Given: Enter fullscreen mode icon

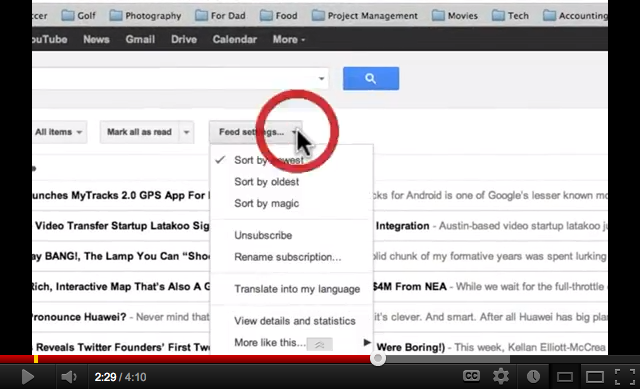Looking at the screenshot, I should point(625,376).
